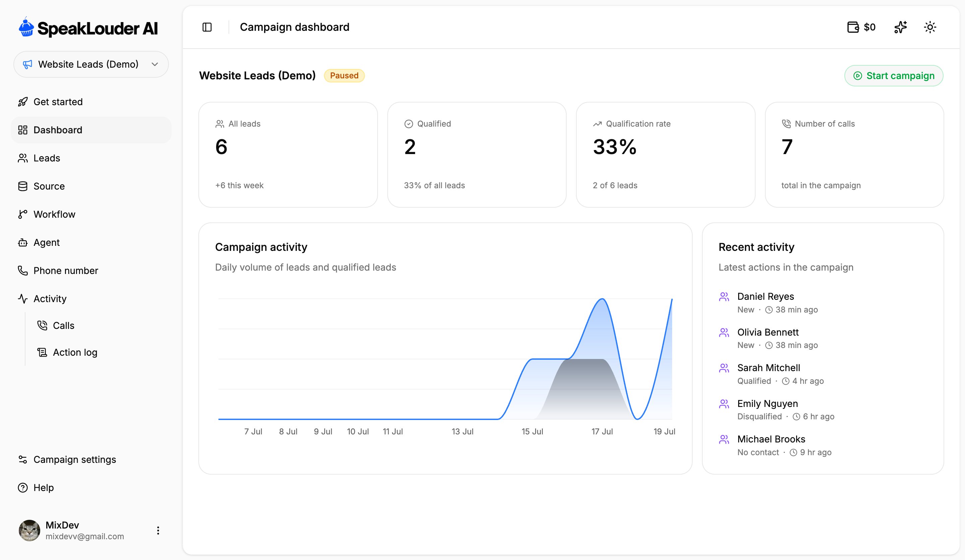Click the "33% of all leads" text
965x560 pixels.
[434, 186]
